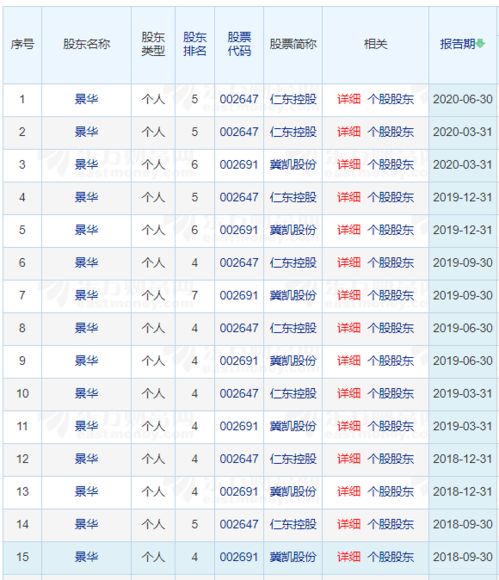Select date 2019-12-31 in row 4

click(463, 197)
